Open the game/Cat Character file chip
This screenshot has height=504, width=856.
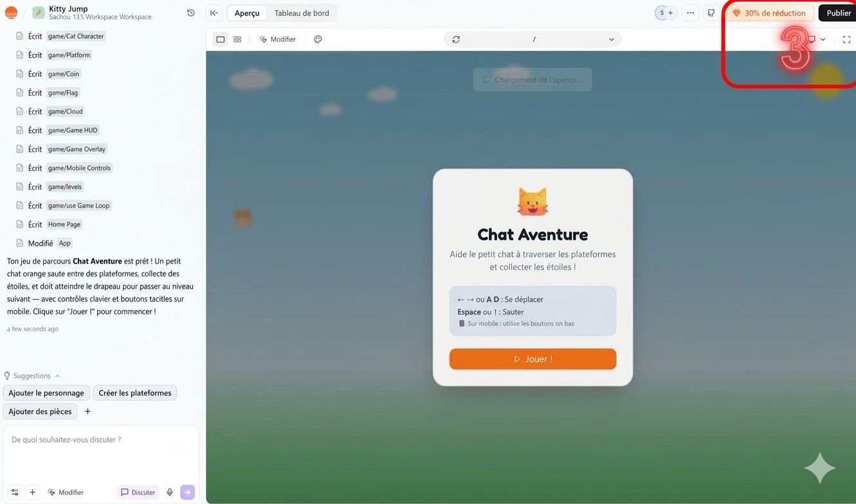76,36
